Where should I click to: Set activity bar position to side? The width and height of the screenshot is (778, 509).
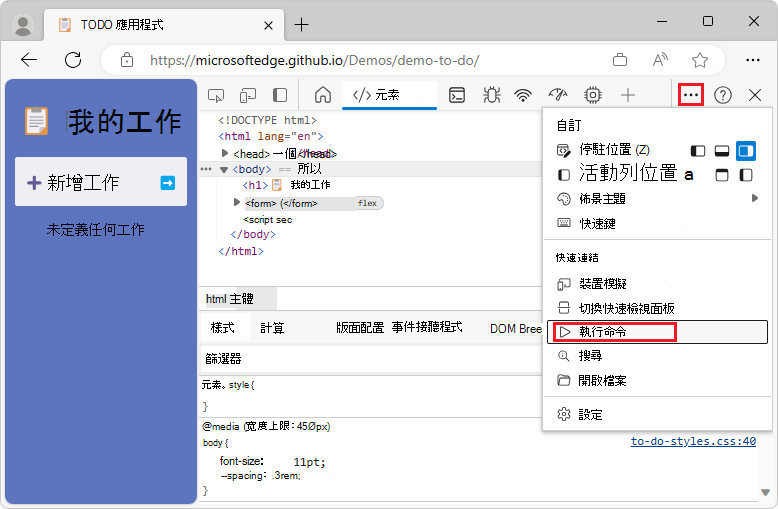[x=746, y=175]
